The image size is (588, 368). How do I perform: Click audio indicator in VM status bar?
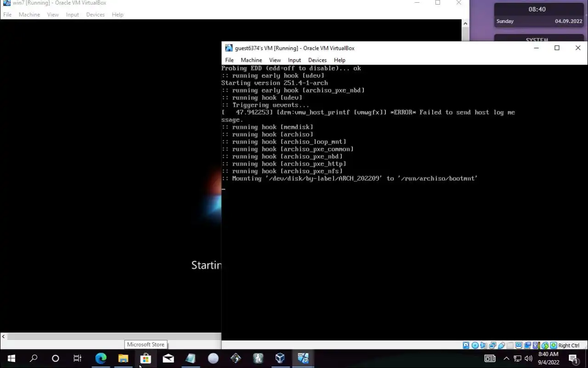pyautogui.click(x=483, y=345)
